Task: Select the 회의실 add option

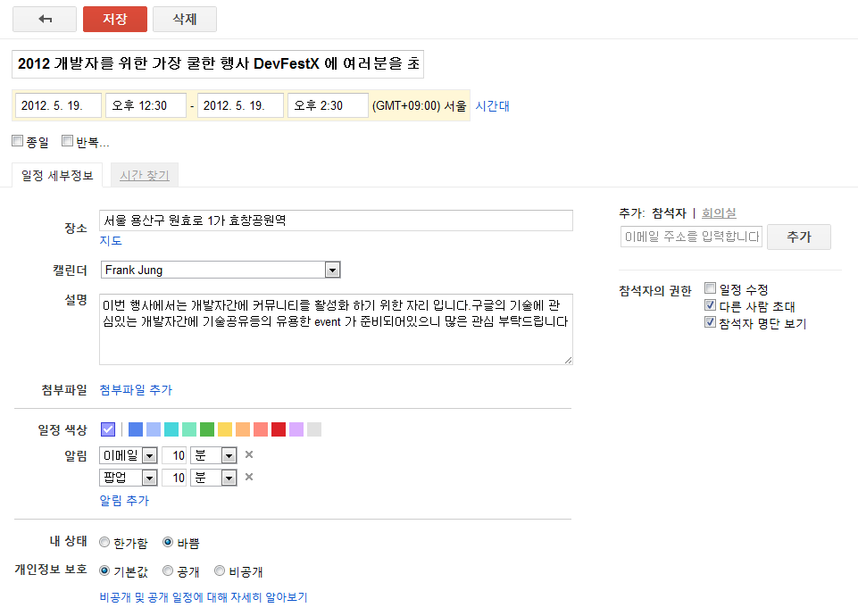Action: coord(719,213)
